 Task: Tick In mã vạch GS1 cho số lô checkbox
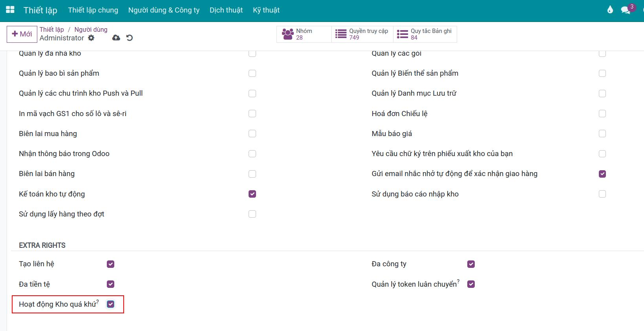pos(252,113)
